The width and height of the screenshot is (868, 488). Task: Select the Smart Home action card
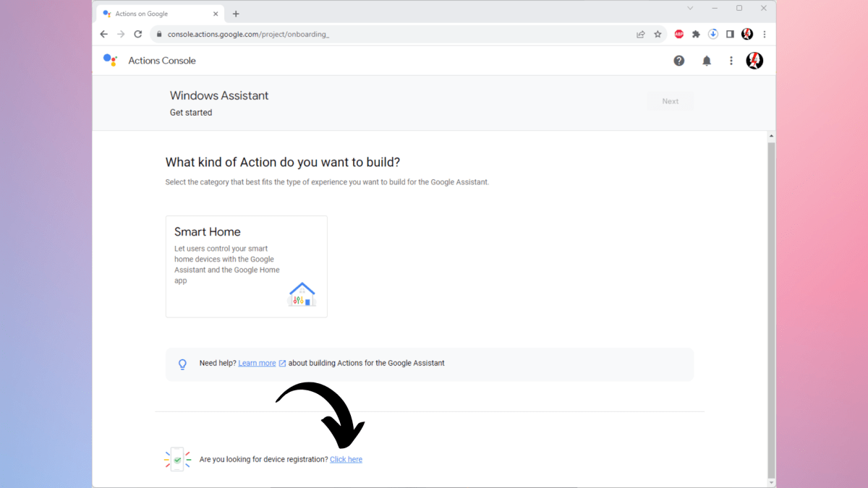[x=247, y=266]
